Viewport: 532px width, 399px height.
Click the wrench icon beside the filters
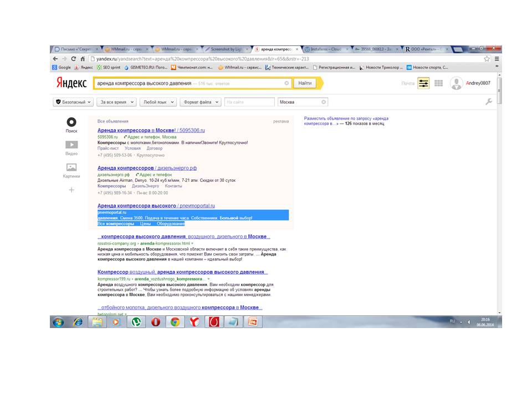(489, 101)
